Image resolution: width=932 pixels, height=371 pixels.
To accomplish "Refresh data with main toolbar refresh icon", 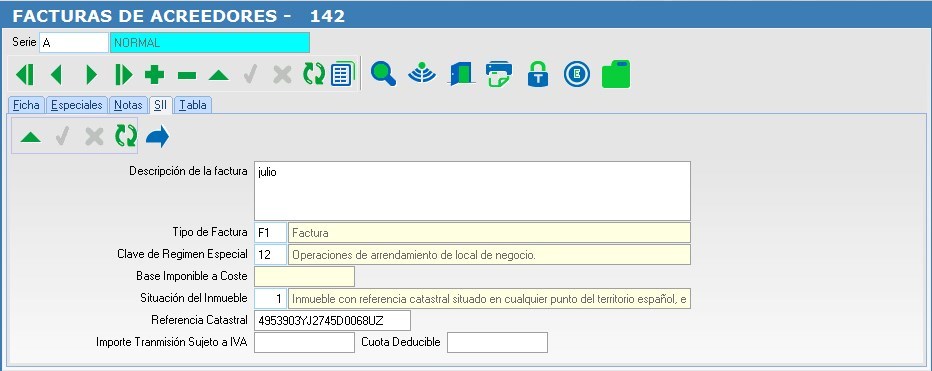I will 314,75.
